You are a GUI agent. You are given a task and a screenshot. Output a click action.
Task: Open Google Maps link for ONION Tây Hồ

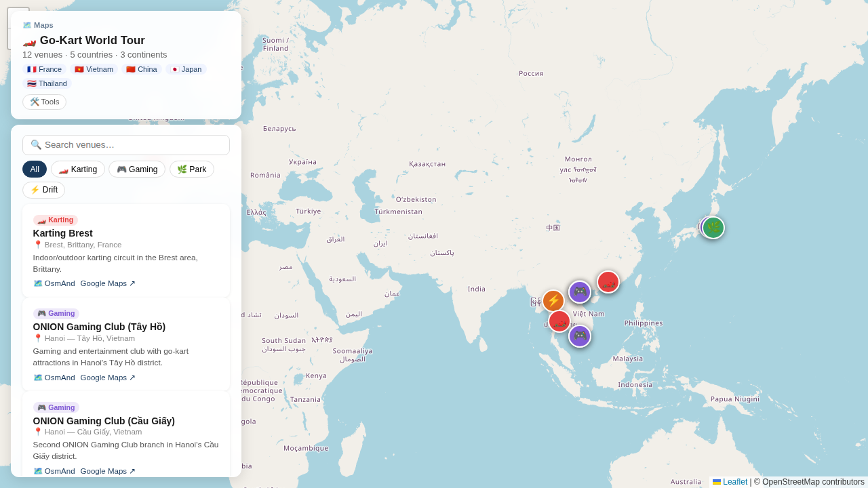(108, 378)
